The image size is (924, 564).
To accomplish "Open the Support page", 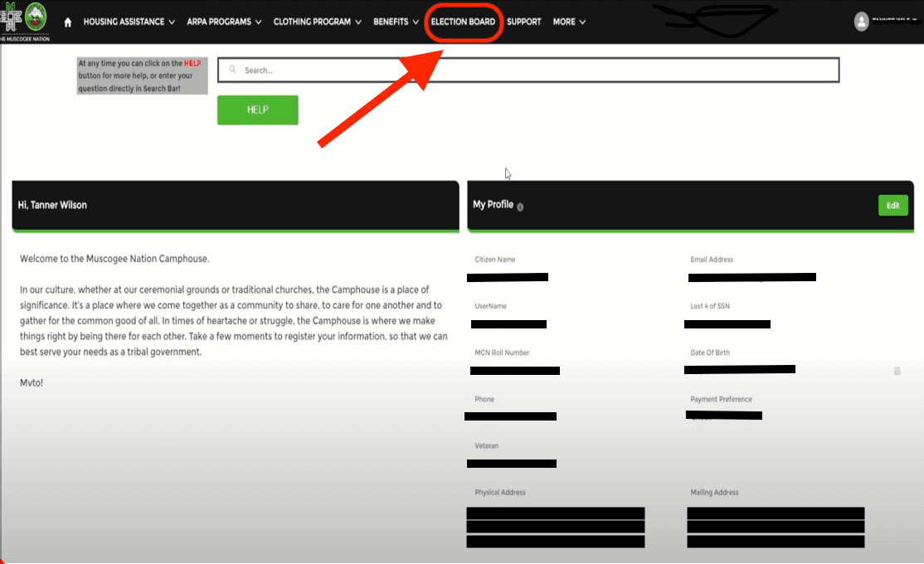I will click(x=524, y=22).
